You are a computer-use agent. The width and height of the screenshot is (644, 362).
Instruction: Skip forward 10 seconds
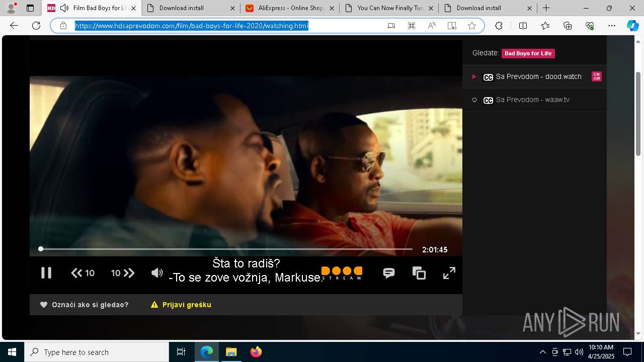pyautogui.click(x=123, y=273)
